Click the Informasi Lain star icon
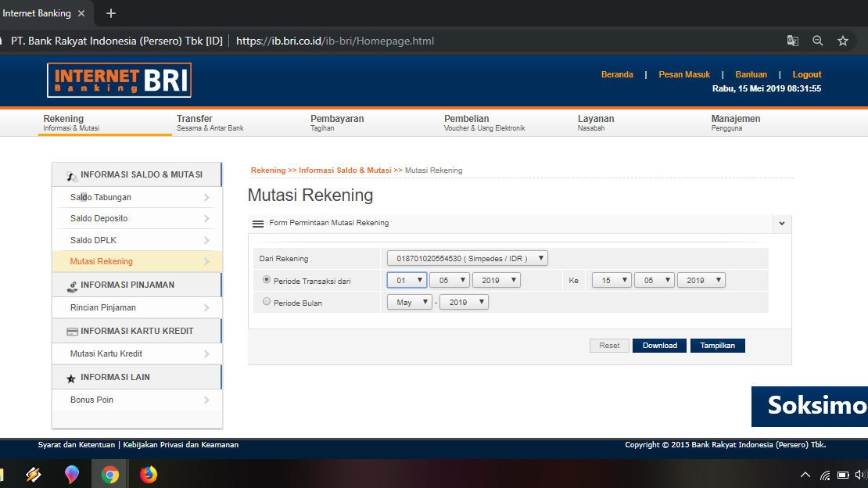 pos(71,379)
